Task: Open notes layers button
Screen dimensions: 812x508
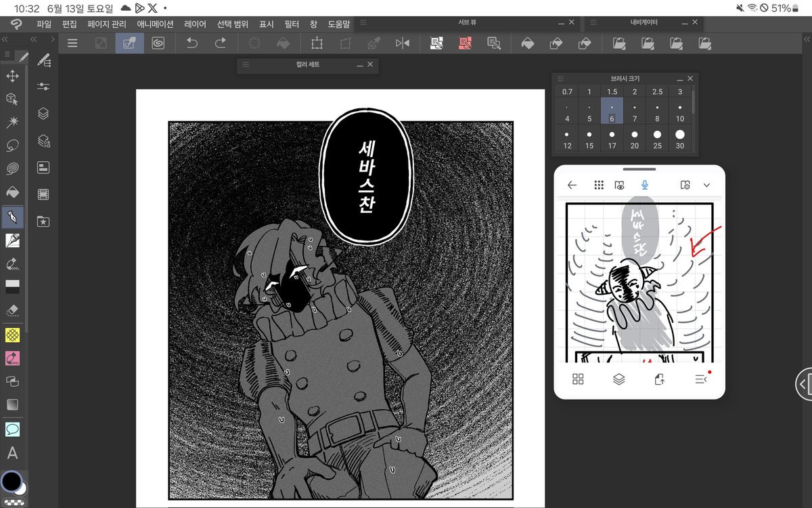Action: tap(618, 379)
